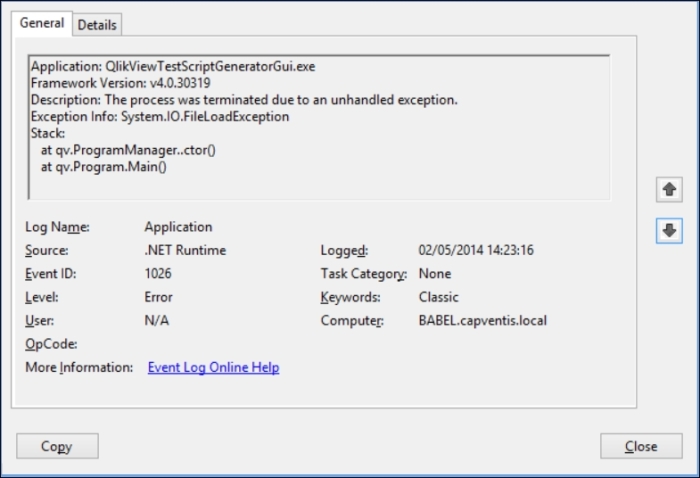The width and height of the screenshot is (700, 478).
Task: Click the Description unhandled exception line
Action: coord(244,100)
